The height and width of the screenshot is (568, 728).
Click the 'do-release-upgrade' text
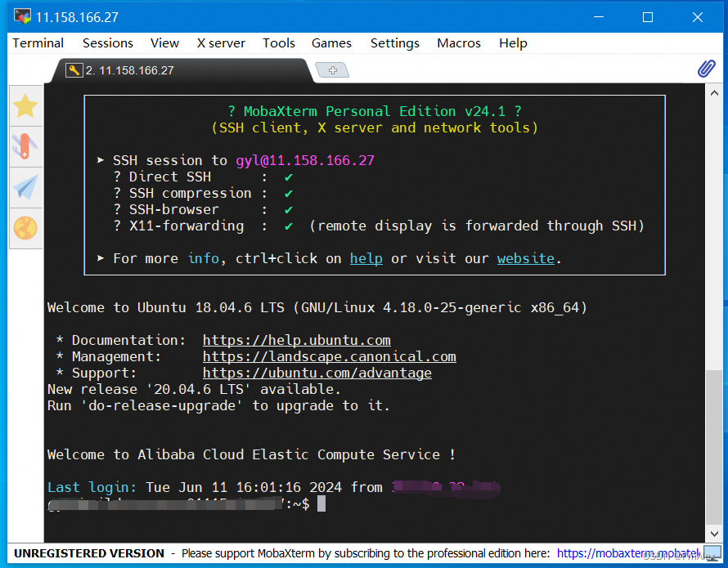(x=162, y=405)
